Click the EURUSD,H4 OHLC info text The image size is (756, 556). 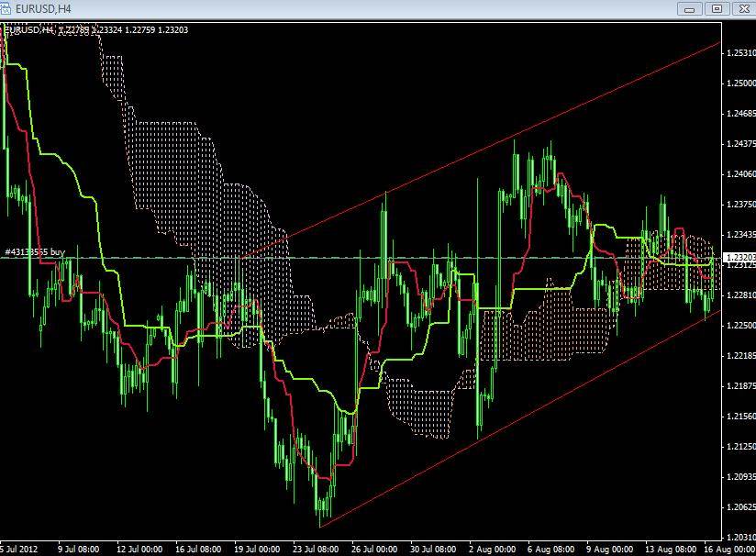point(96,30)
